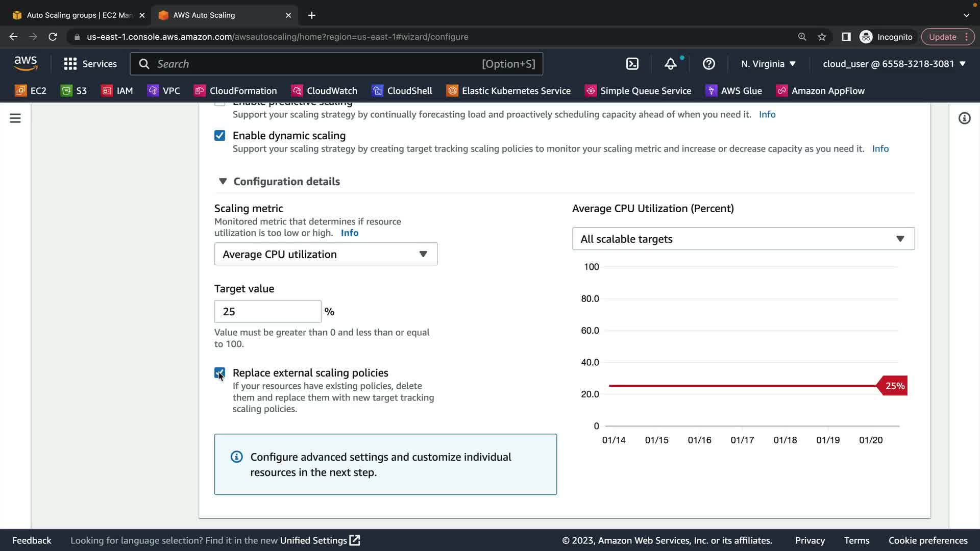Screen dimensions: 980x551
Task: Open the CloudShell terminal icon in header
Action: click(x=632, y=64)
